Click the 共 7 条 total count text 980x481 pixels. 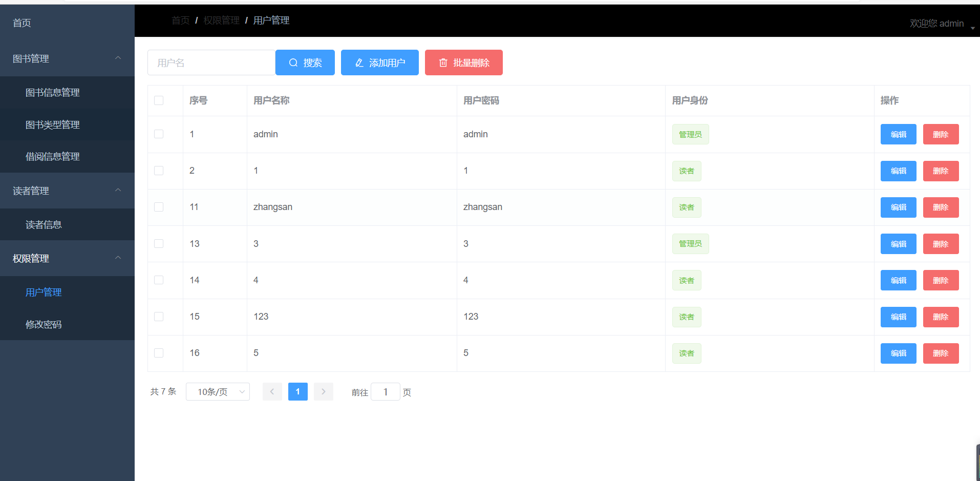tap(163, 392)
